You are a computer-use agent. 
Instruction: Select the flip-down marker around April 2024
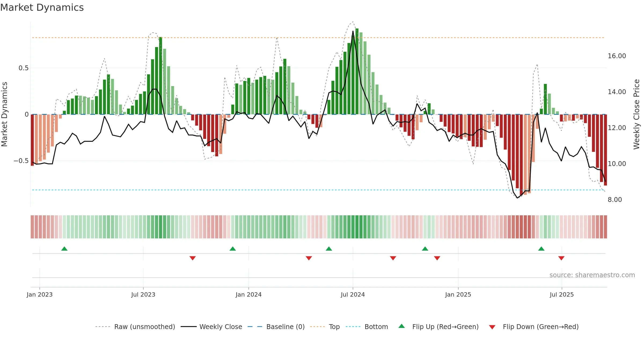[x=309, y=258]
